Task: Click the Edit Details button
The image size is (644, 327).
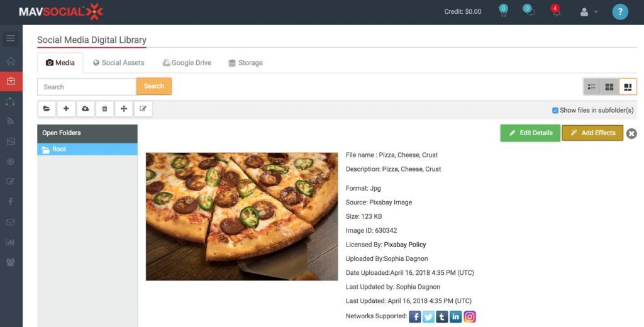Action: [530, 133]
